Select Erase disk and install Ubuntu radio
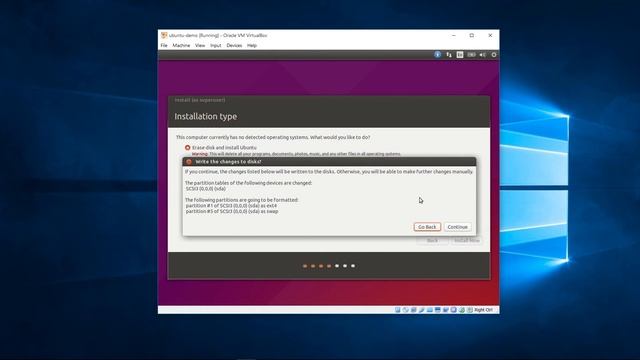 pyautogui.click(x=187, y=147)
